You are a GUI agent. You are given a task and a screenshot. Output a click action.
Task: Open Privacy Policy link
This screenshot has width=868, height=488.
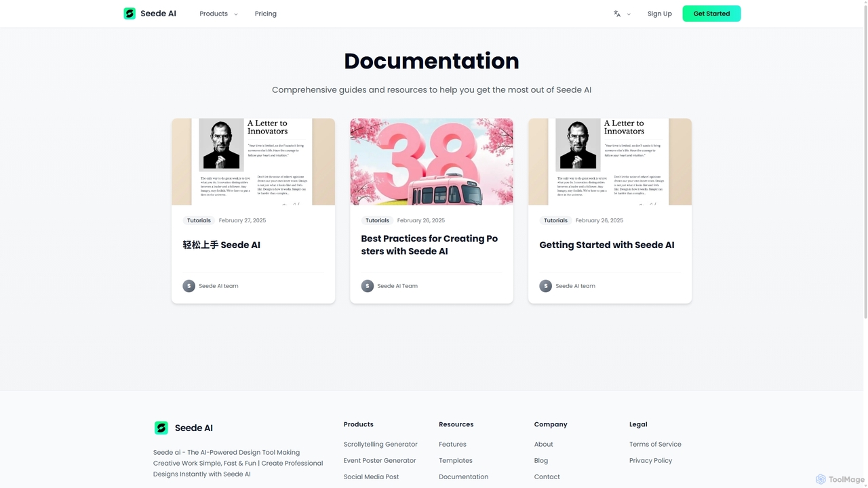[650, 461]
